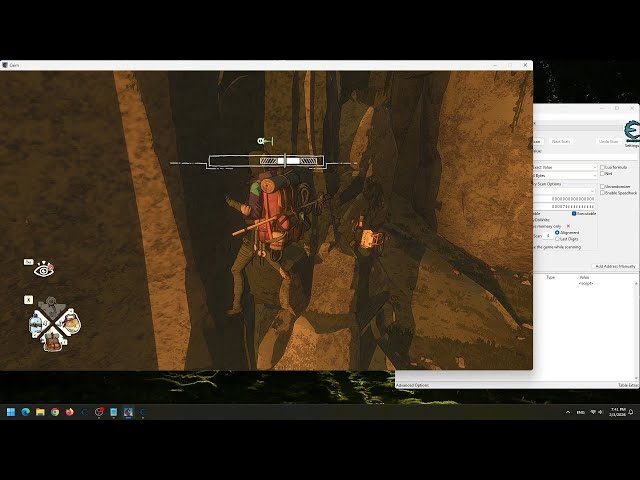Click the address list scrollbar up arrow
Screen dimensions: 640x480
pyautogui.click(x=636, y=283)
